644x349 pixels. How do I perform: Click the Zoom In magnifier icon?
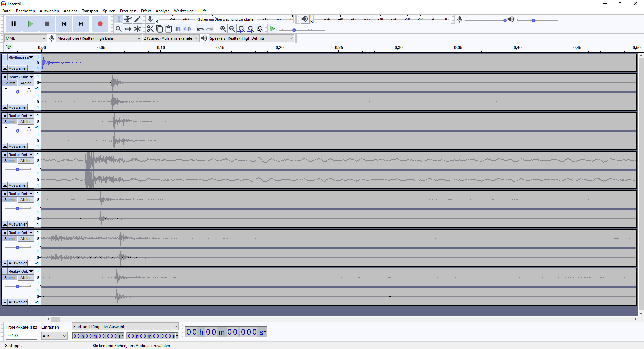pyautogui.click(x=223, y=29)
